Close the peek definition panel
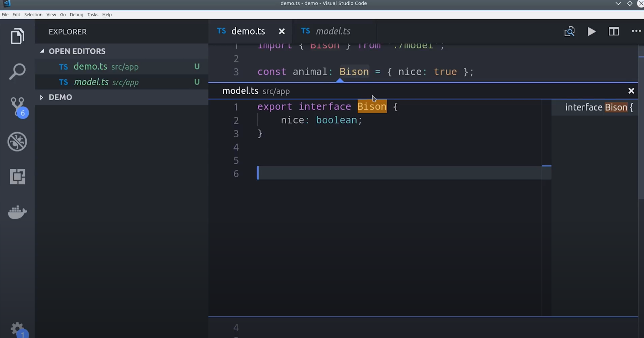The height and width of the screenshot is (338, 644). [x=631, y=91]
